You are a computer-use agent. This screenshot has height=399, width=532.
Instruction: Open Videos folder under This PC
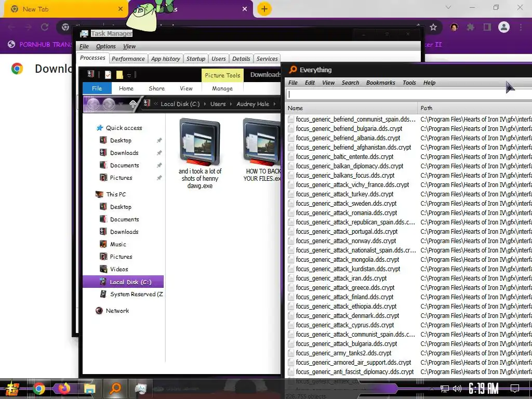[119, 270]
